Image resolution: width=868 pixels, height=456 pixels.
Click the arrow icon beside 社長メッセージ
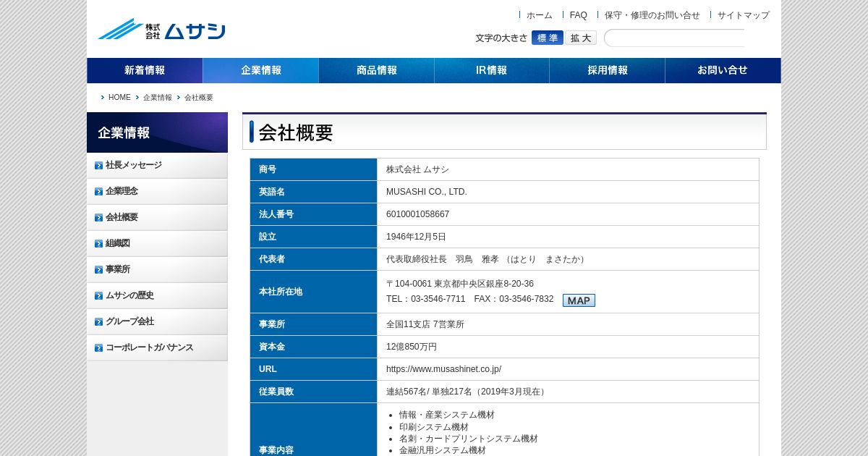pos(98,165)
